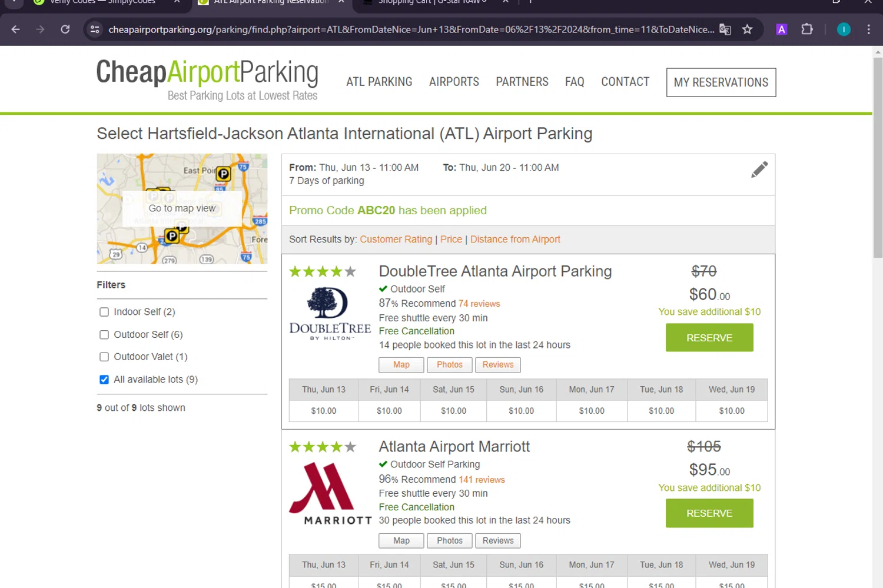View site information icon in address bar

(x=95, y=29)
